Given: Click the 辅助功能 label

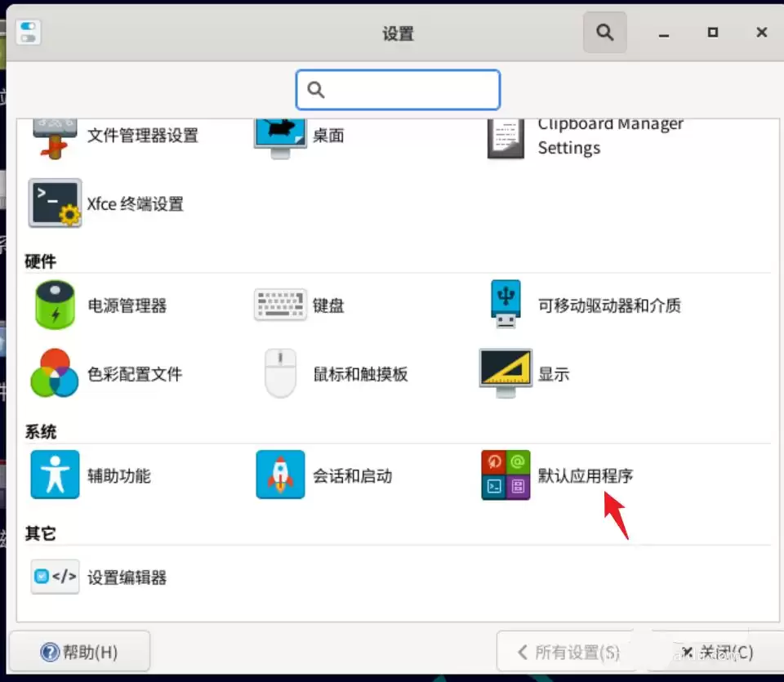Looking at the screenshot, I should point(119,475).
